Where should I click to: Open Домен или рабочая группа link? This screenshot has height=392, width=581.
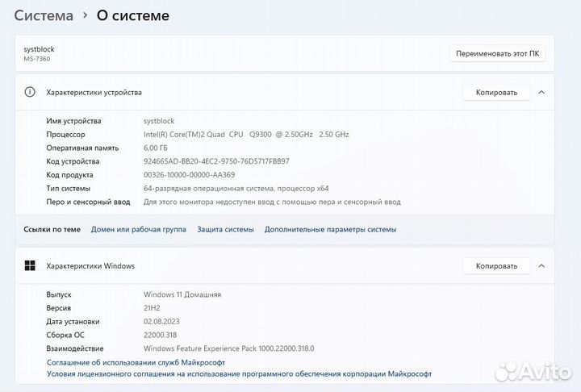[x=139, y=229]
